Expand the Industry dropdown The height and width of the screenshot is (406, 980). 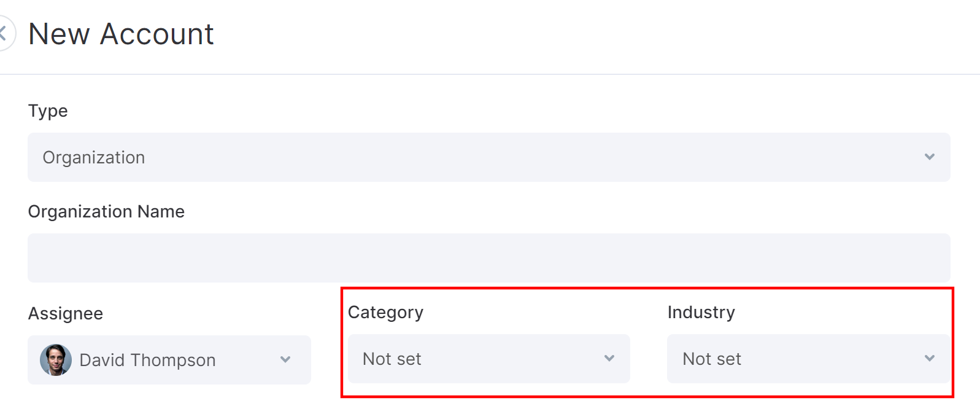[x=809, y=359]
